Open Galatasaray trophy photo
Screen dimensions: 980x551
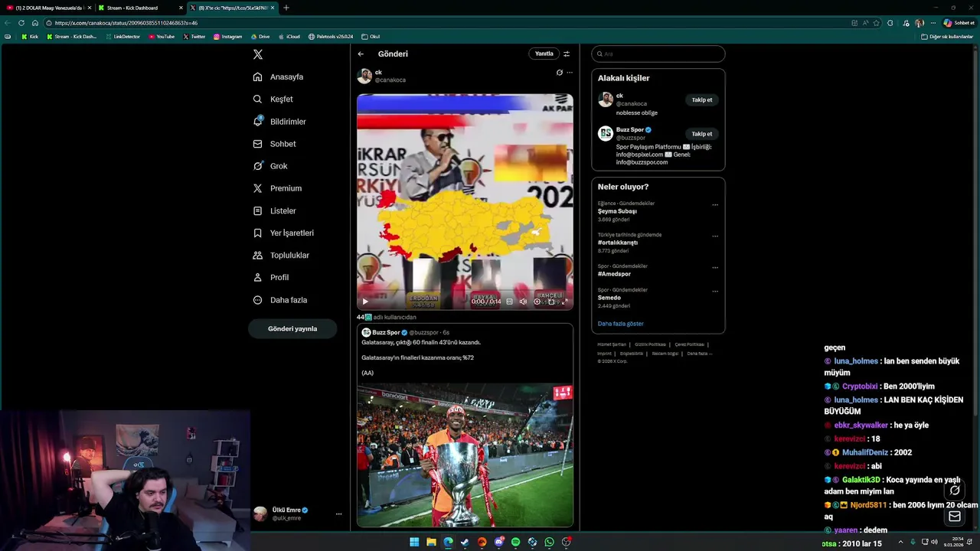click(x=465, y=455)
